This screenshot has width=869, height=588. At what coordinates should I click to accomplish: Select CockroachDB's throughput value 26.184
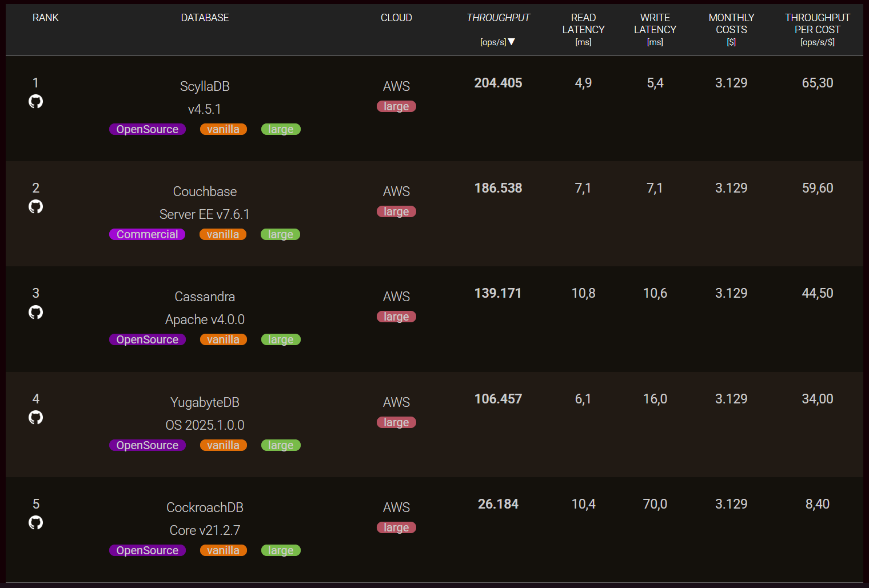[498, 503]
